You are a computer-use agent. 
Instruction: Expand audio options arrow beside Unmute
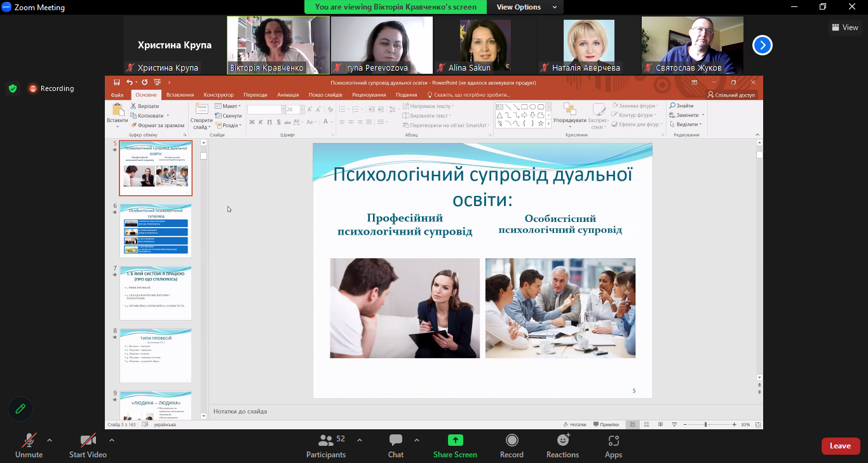tap(50, 439)
